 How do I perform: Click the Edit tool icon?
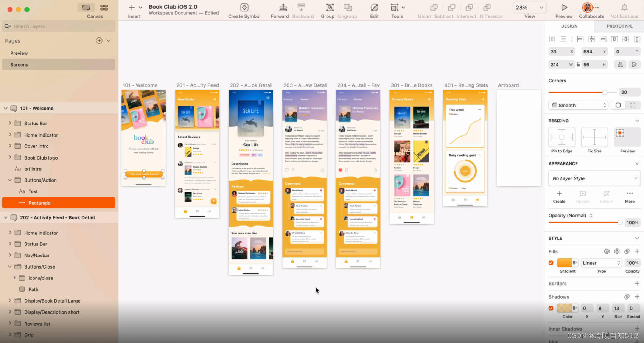point(374,8)
